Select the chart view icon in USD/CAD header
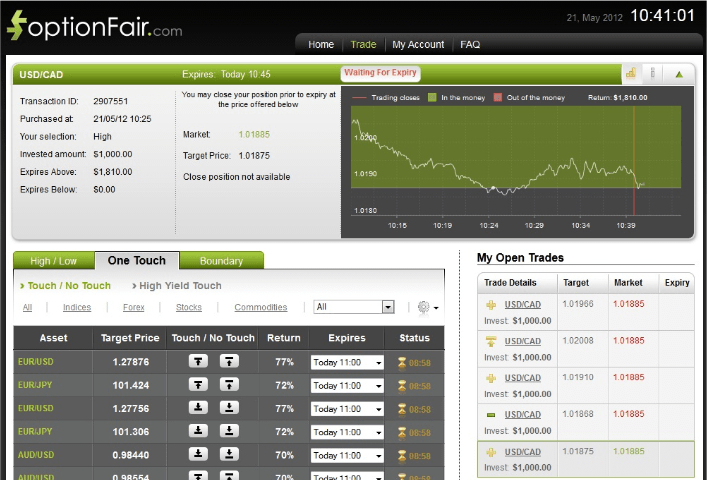708x480 pixels. 631,73
